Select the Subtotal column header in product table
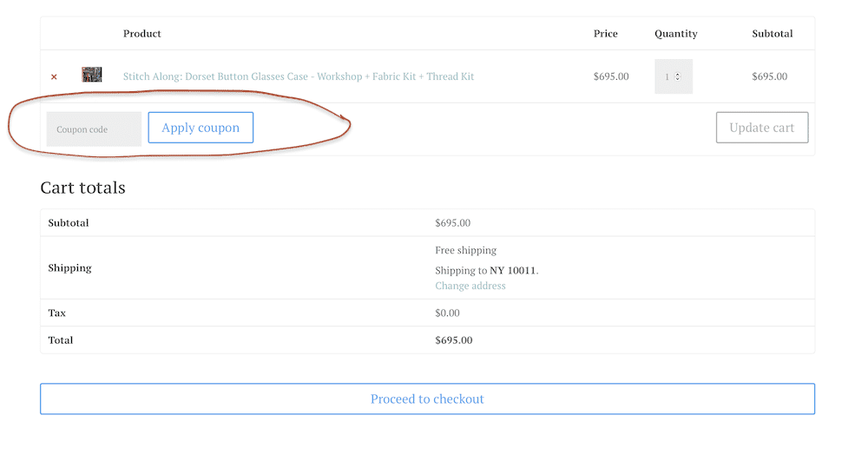 [773, 33]
